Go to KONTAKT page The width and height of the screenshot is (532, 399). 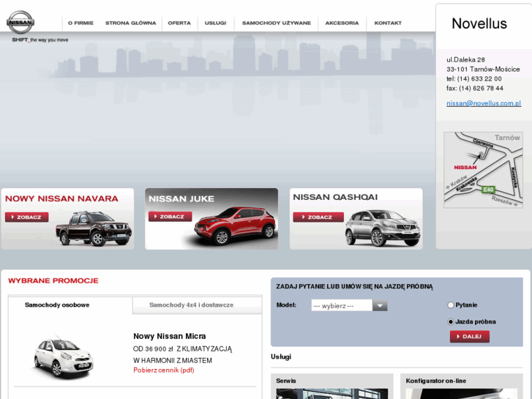tap(388, 23)
